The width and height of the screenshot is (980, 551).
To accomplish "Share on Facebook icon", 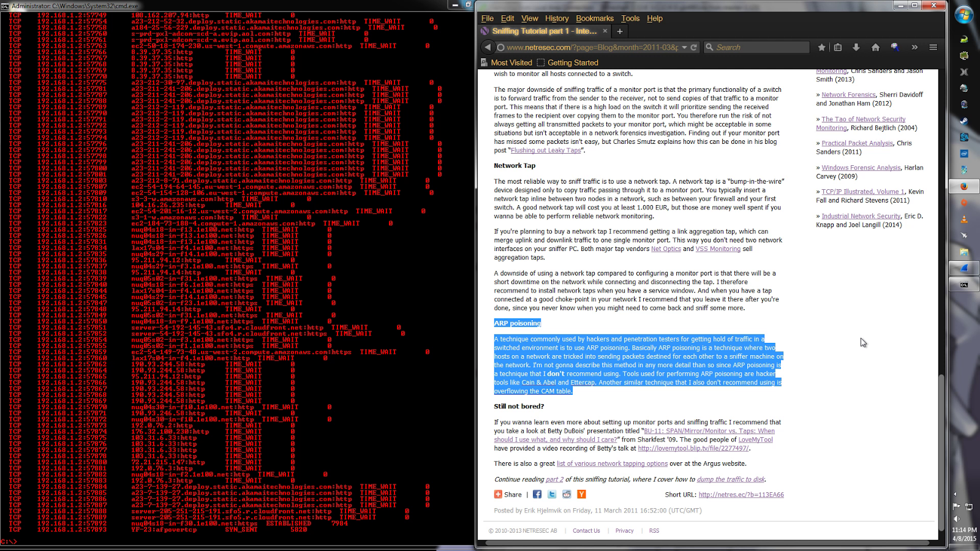I will click(x=537, y=494).
